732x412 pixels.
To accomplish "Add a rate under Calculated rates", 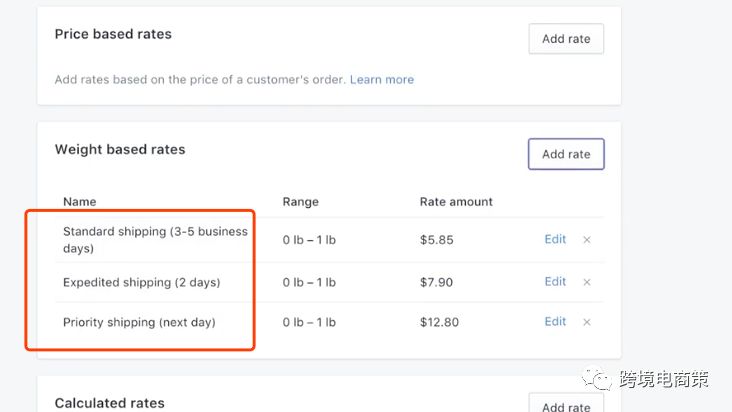I will (566, 405).
